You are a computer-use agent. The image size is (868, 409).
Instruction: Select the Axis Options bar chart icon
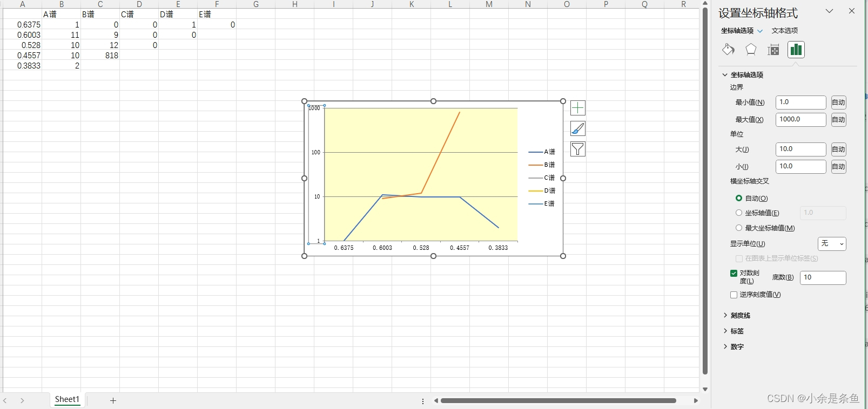[796, 50]
